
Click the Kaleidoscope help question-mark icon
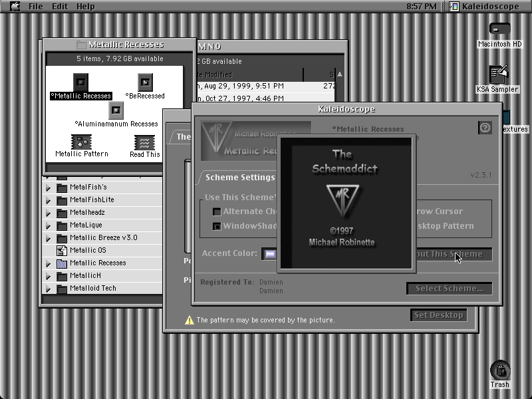coord(485,128)
